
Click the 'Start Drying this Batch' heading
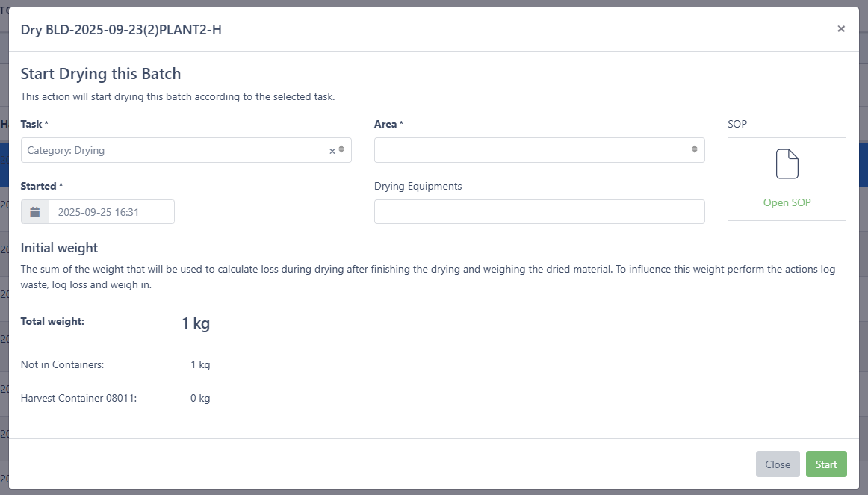[x=101, y=74]
